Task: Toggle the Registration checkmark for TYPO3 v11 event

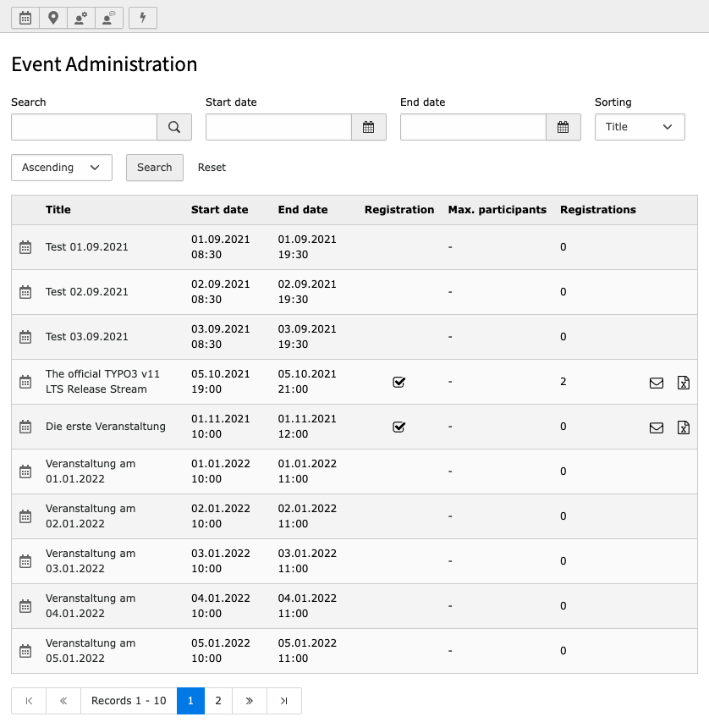Action: [x=398, y=382]
